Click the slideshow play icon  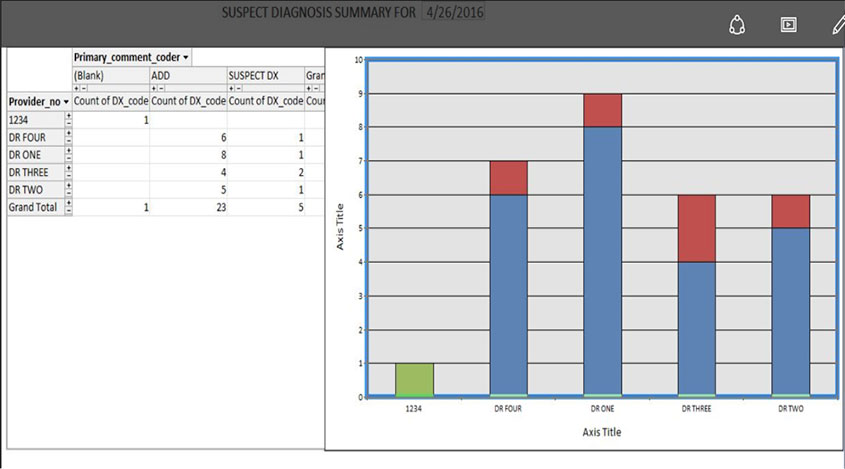[788, 26]
